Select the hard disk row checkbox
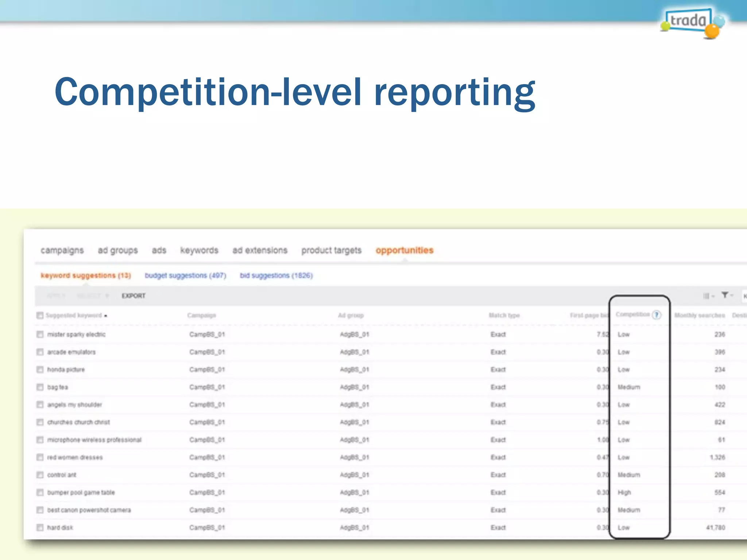The image size is (747, 560). 40,528
